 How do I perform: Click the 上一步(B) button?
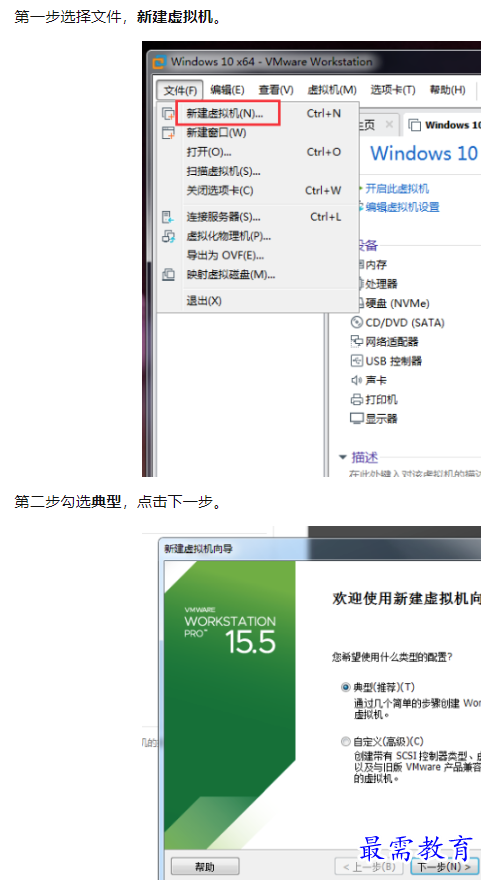(369, 867)
